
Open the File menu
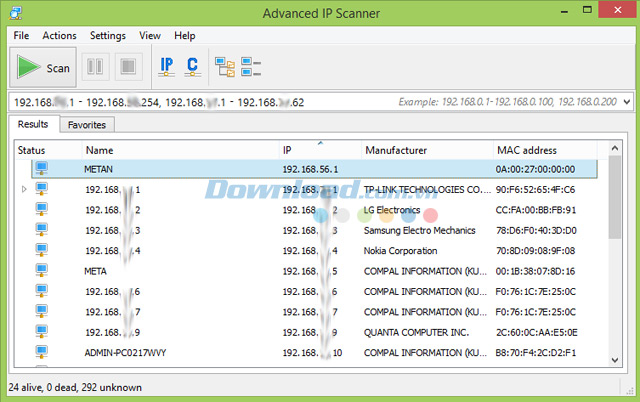pos(21,36)
